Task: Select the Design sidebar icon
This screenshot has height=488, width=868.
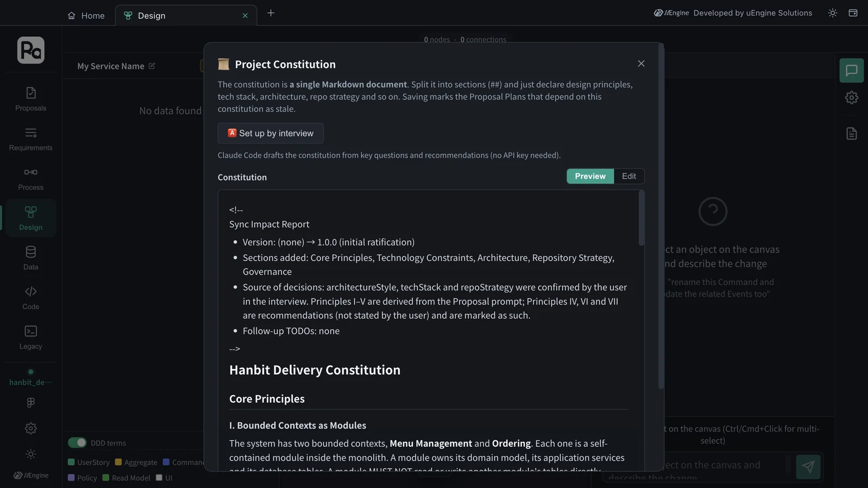Action: pos(31,218)
